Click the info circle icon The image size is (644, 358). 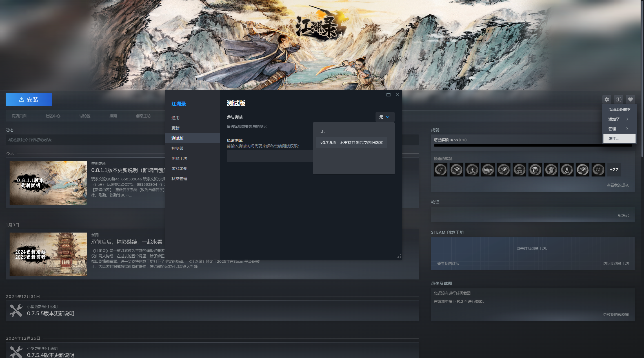[x=618, y=100]
